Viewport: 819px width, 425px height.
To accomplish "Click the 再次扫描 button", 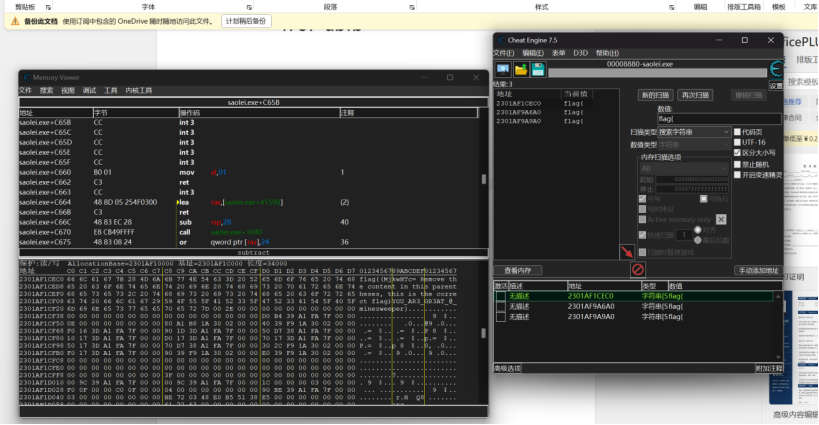I will pos(695,95).
